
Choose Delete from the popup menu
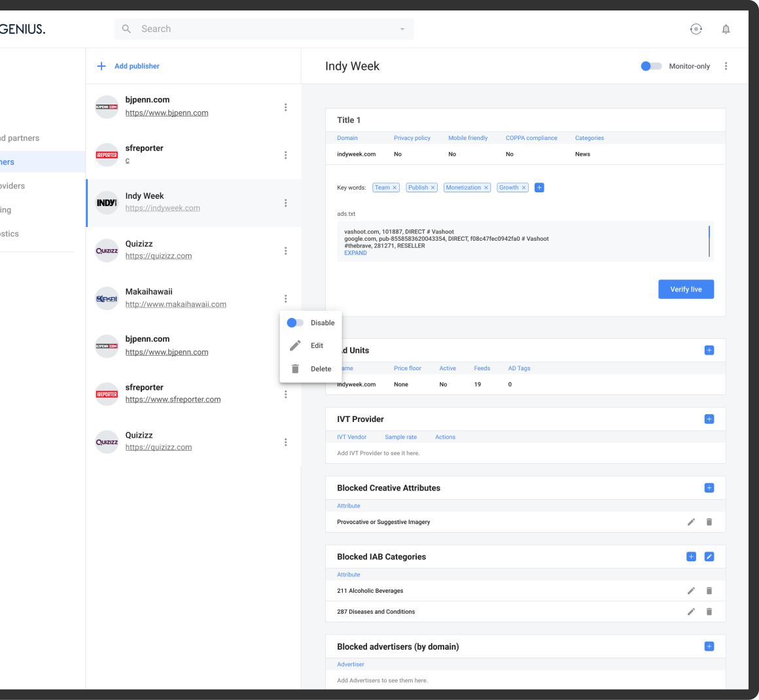click(x=311, y=369)
